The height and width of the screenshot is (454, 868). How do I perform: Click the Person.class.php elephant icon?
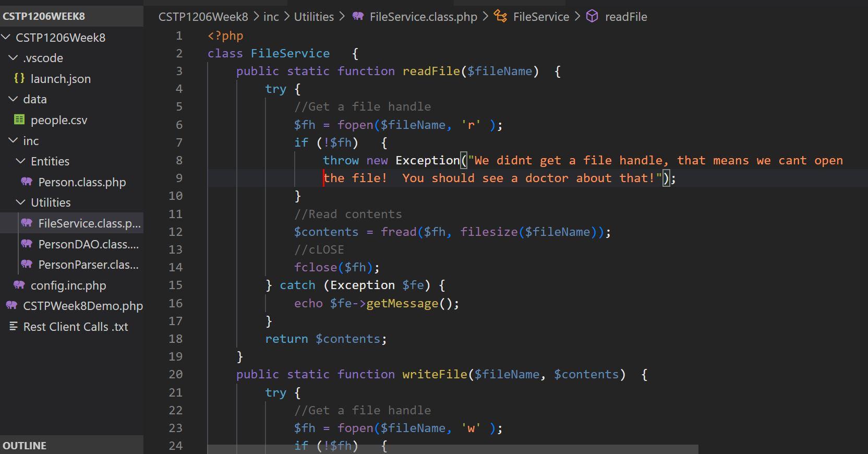click(27, 182)
